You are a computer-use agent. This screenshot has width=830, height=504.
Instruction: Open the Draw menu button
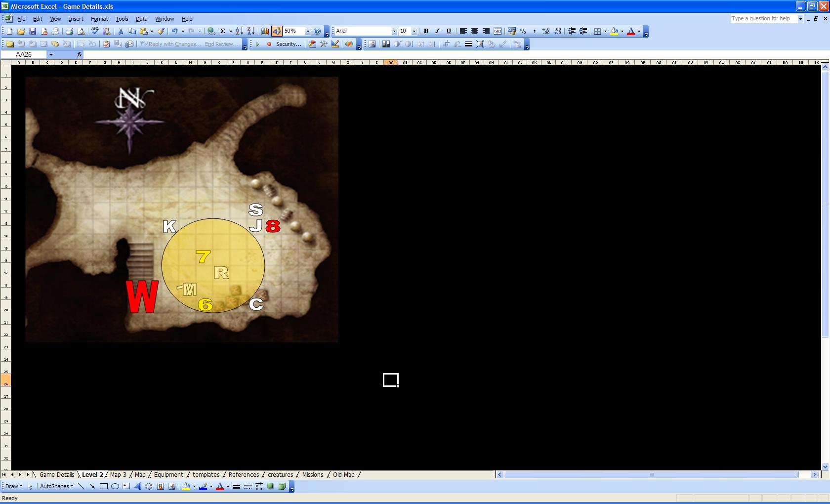tap(13, 486)
